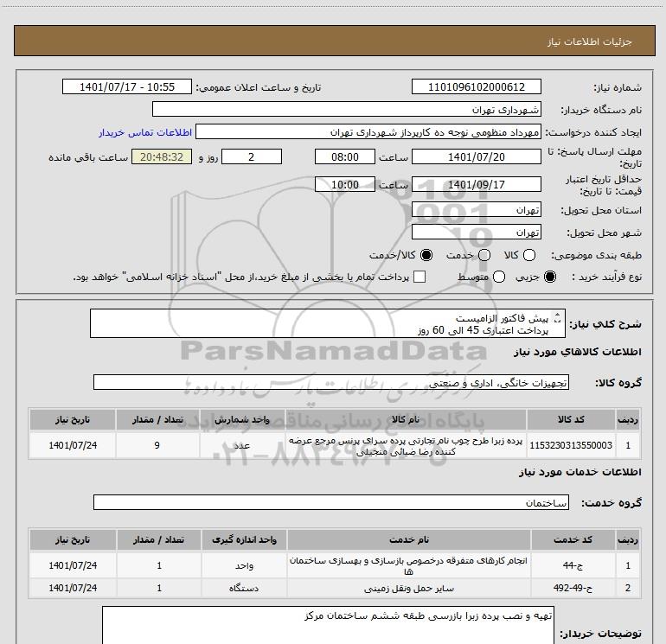Click the buyer notes text area
The image size is (666, 644).
(328, 625)
